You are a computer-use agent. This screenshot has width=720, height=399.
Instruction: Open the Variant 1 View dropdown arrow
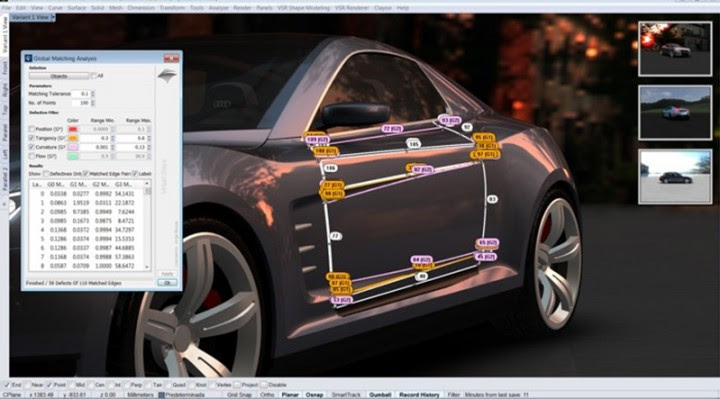point(53,17)
